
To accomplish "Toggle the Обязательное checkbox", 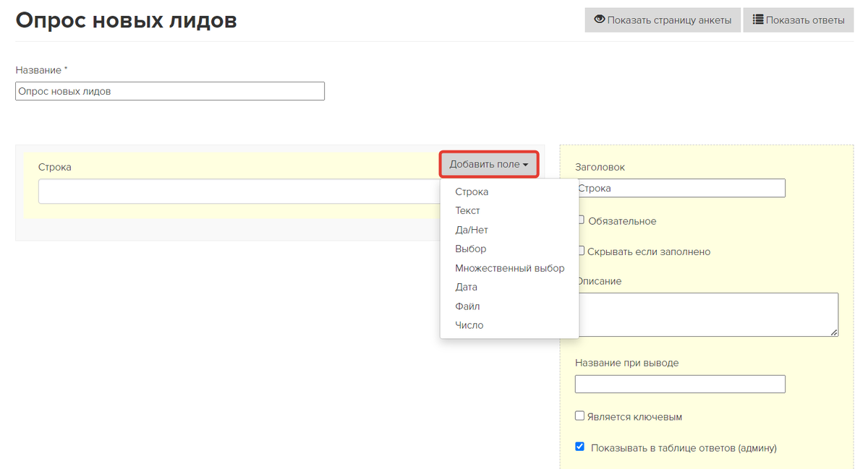I will 580,220.
